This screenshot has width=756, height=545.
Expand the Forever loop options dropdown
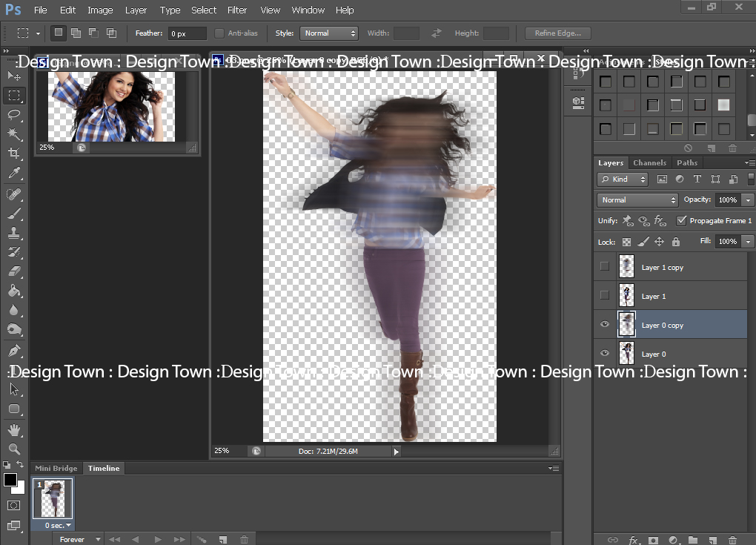(77, 540)
